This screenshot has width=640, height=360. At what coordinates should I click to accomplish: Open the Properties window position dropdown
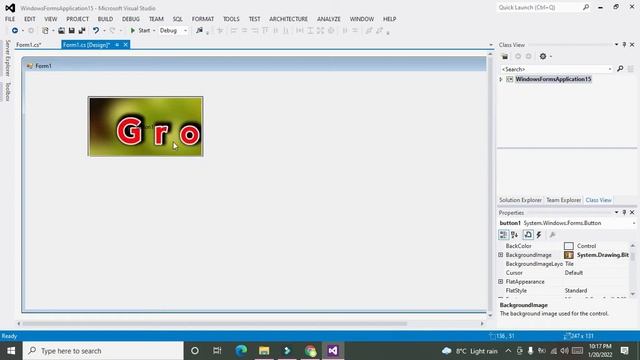pyautogui.click(x=616, y=212)
